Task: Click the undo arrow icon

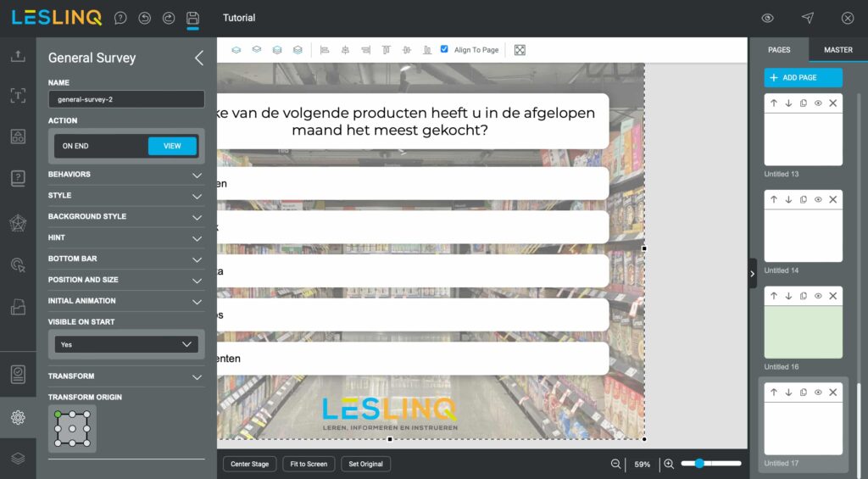Action: 144,18
